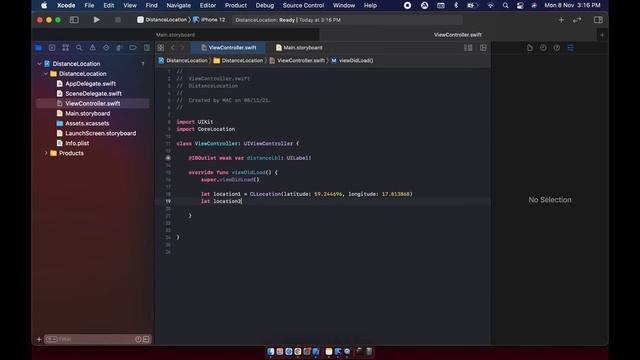Click the viewDidLoad() breadcrumb
640x360 pixels.
352,60
